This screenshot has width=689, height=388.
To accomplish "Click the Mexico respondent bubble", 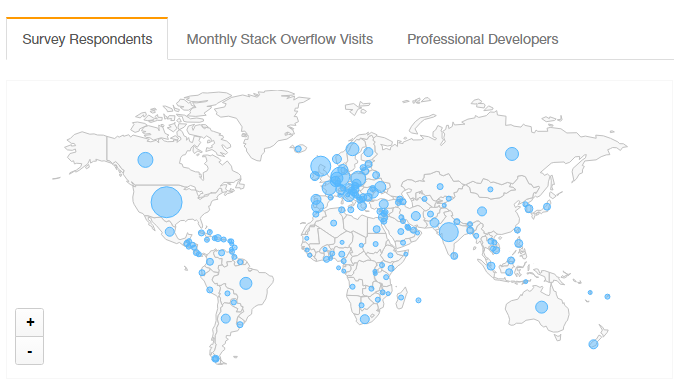I will click(x=170, y=232).
